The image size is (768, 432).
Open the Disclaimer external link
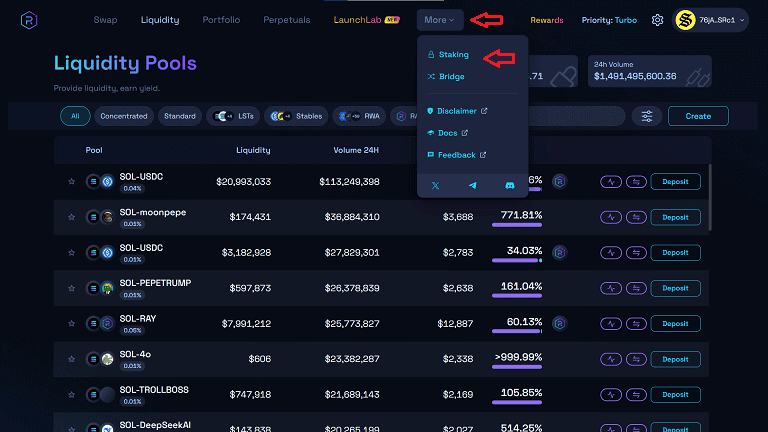tap(457, 111)
